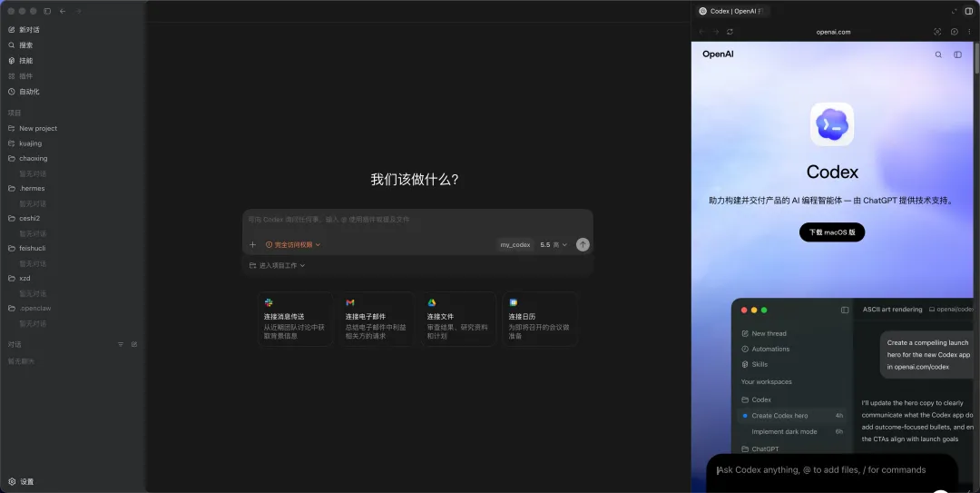The image size is (980, 493).
Task: Add an attachment with the plus icon
Action: 252,244
